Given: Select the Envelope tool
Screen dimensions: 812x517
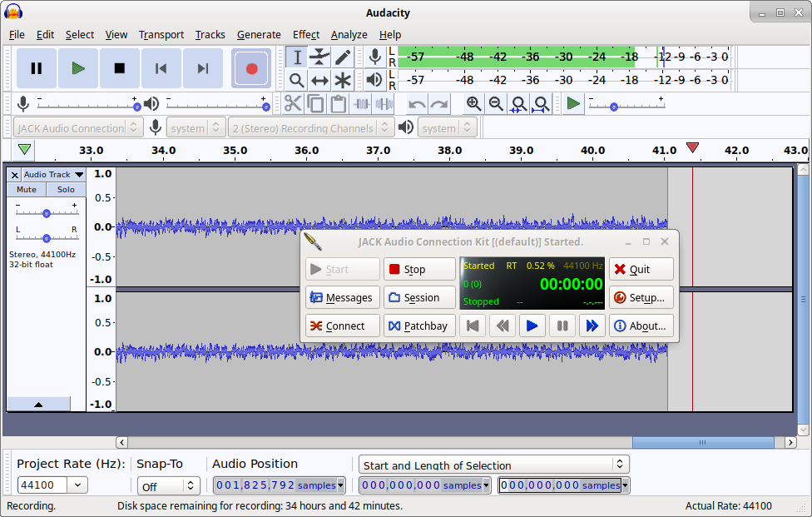Looking at the screenshot, I should (319, 57).
